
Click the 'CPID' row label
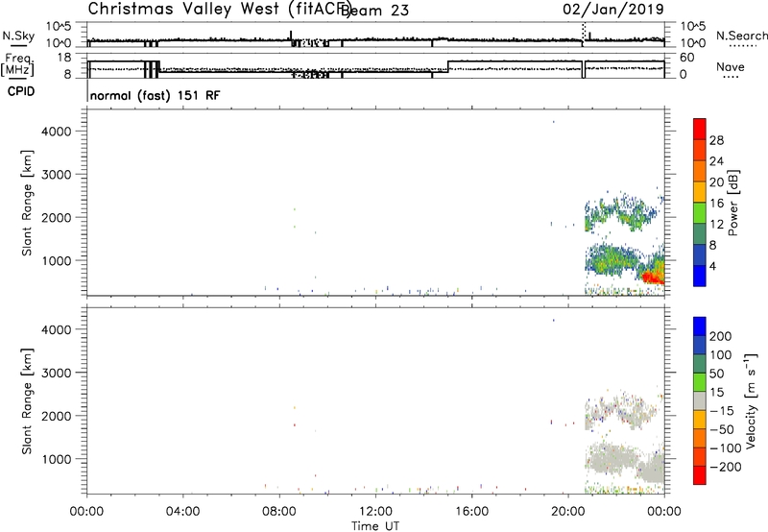(21, 91)
